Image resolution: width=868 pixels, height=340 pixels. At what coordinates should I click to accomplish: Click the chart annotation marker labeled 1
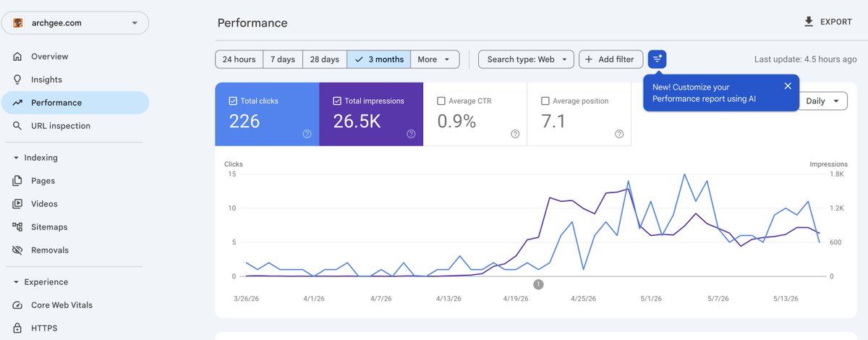pyautogui.click(x=538, y=284)
